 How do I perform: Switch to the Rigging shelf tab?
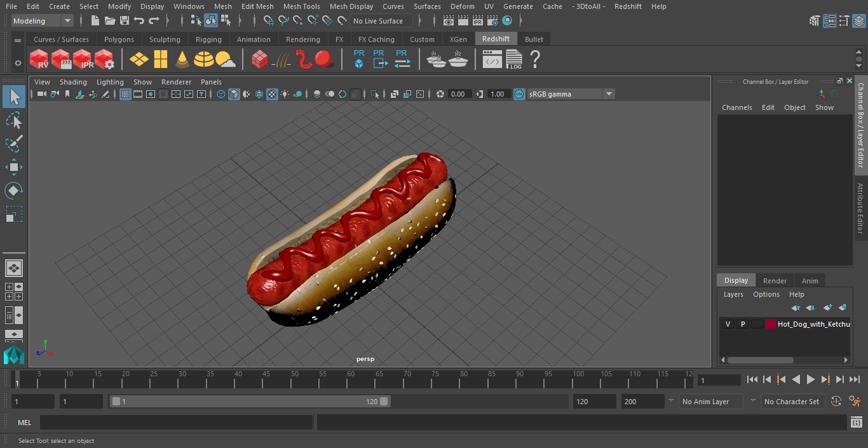coord(208,39)
